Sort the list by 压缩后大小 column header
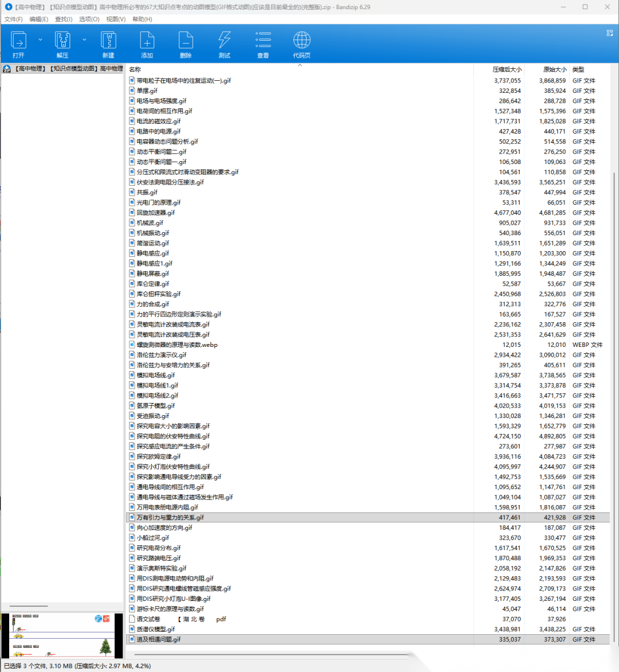This screenshot has height=672, width=619. [x=506, y=69]
